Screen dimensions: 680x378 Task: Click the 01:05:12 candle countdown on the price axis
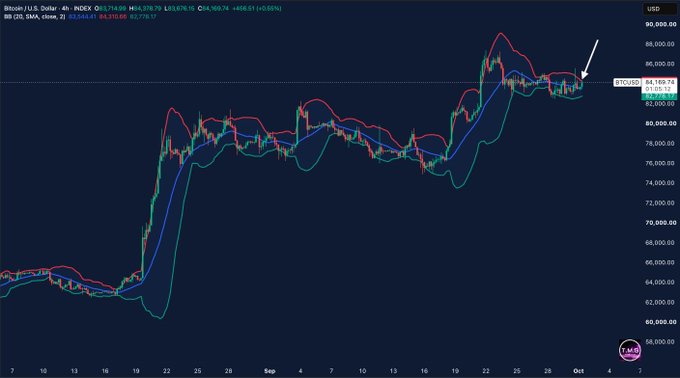658,89
